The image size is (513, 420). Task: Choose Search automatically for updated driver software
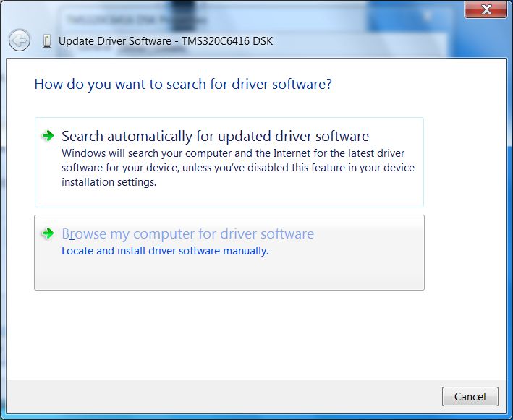point(229,162)
